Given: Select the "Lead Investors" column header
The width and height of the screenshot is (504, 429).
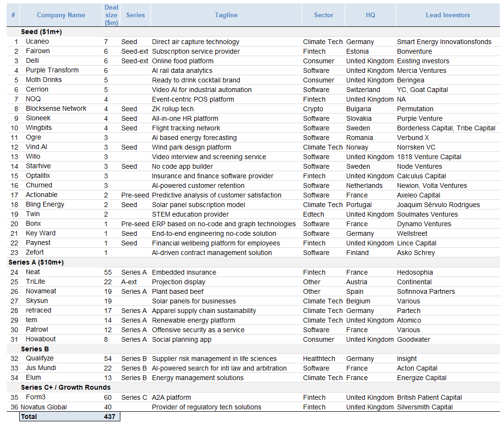Looking at the screenshot, I should (x=448, y=15).
